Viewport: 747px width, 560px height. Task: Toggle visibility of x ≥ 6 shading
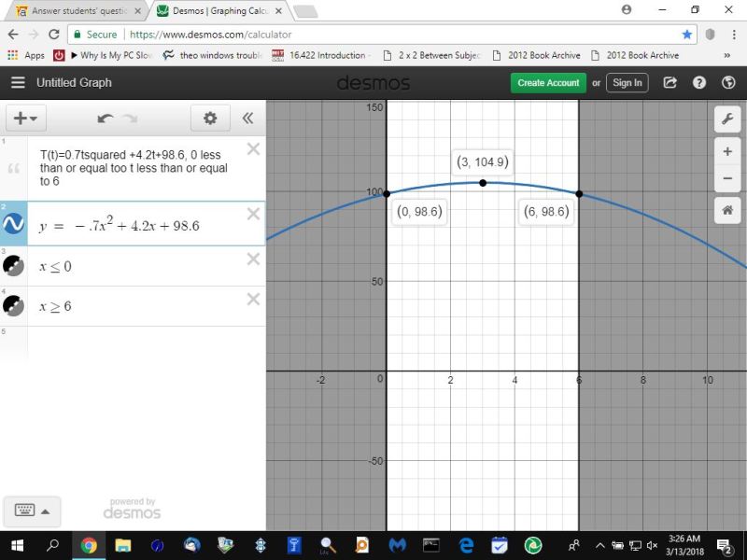pyautogui.click(x=13, y=306)
